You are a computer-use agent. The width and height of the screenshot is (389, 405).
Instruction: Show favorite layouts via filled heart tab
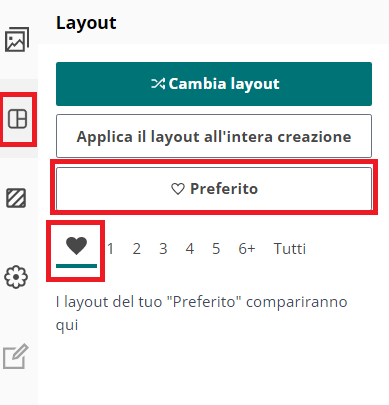[76, 246]
